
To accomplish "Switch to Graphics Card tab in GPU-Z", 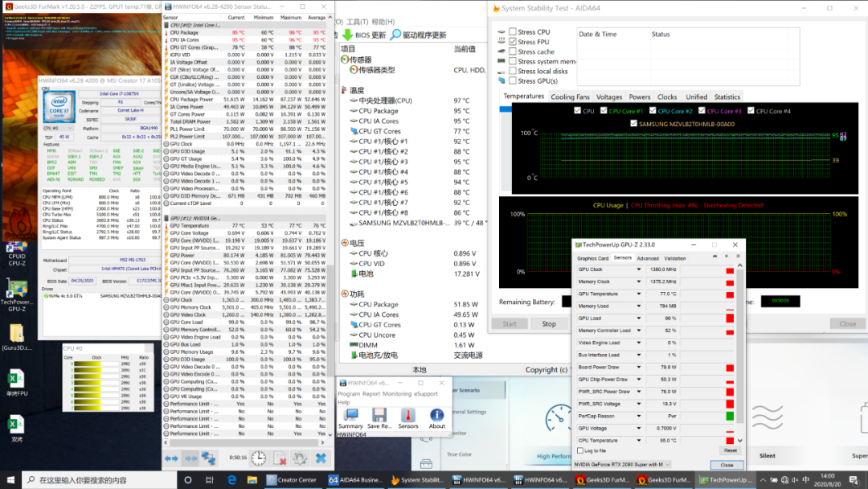I will 592,258.
